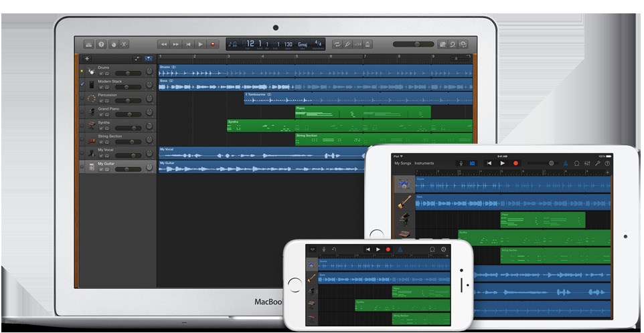Select the Drums track icon on MacBook
644x333 pixels.
pos(91,72)
